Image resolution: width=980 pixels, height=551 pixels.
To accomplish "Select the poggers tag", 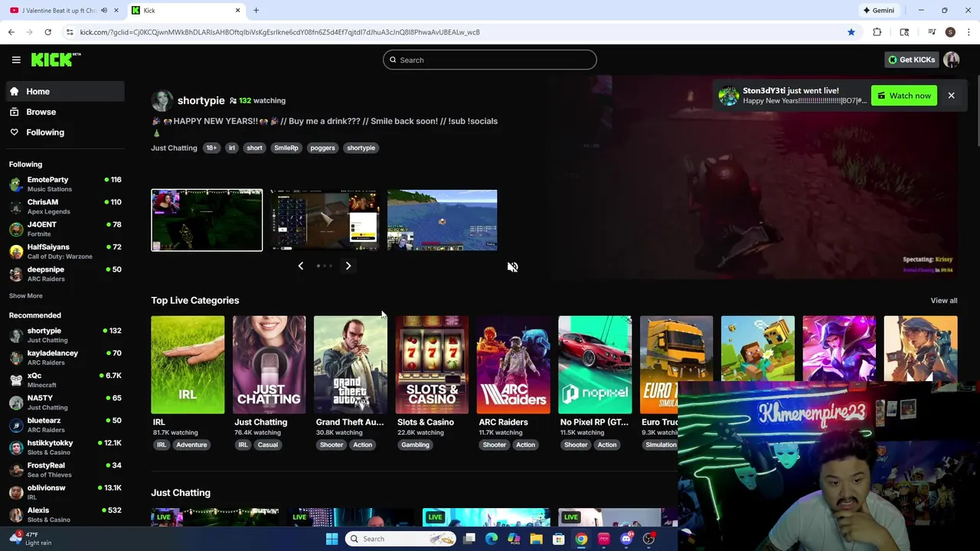I will [322, 148].
